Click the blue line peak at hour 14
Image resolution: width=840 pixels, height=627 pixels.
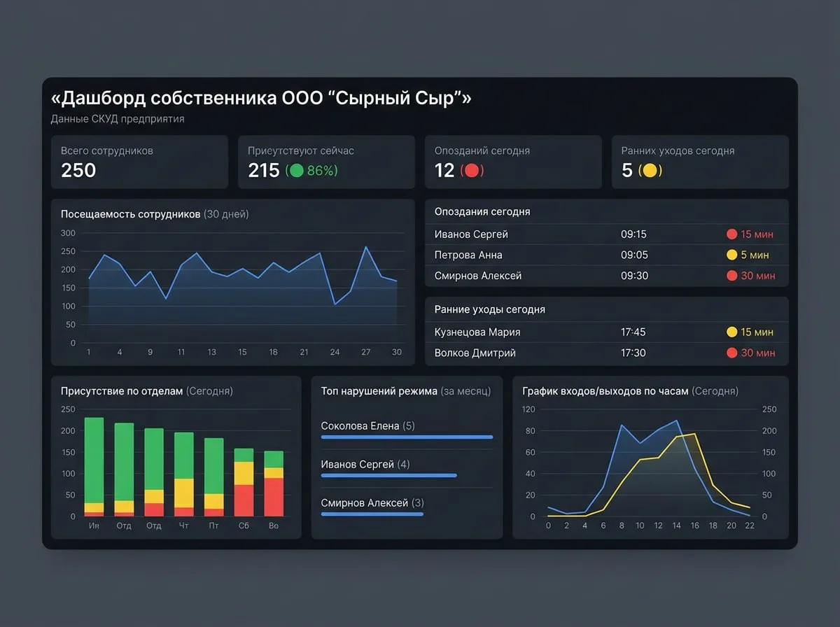[x=676, y=421]
